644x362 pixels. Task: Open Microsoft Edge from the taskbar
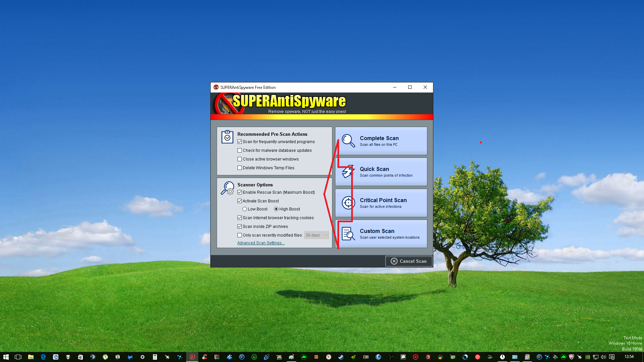[43, 357]
